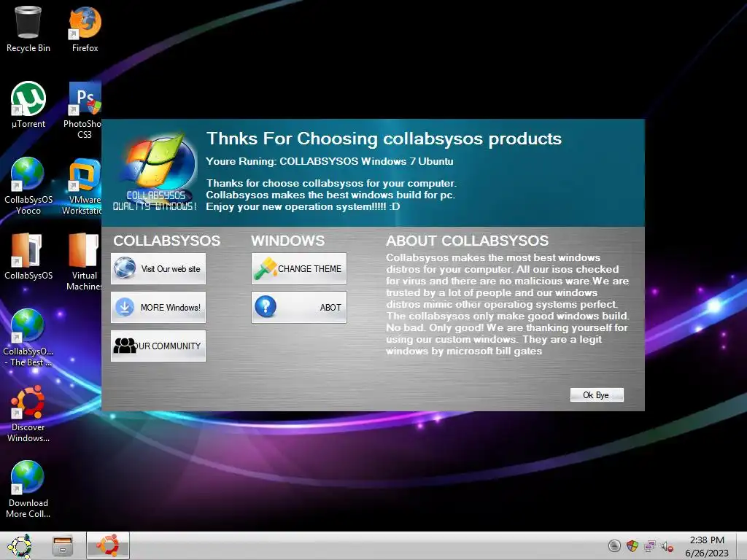Click the 'WINDOWS' section heading
The width and height of the screenshot is (747, 560).
tap(287, 241)
